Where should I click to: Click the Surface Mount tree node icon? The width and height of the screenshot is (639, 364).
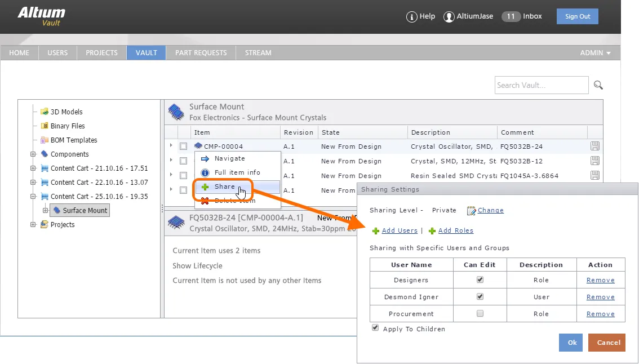tap(57, 210)
